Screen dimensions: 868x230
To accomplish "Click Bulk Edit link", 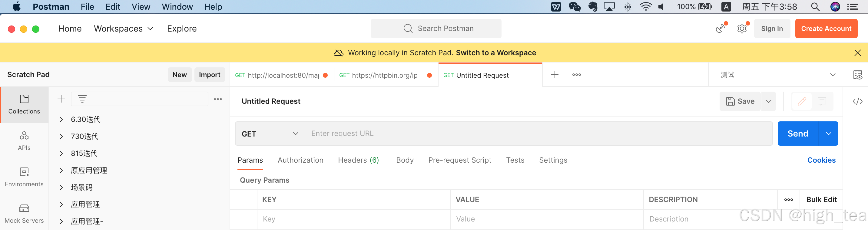I will [821, 200].
